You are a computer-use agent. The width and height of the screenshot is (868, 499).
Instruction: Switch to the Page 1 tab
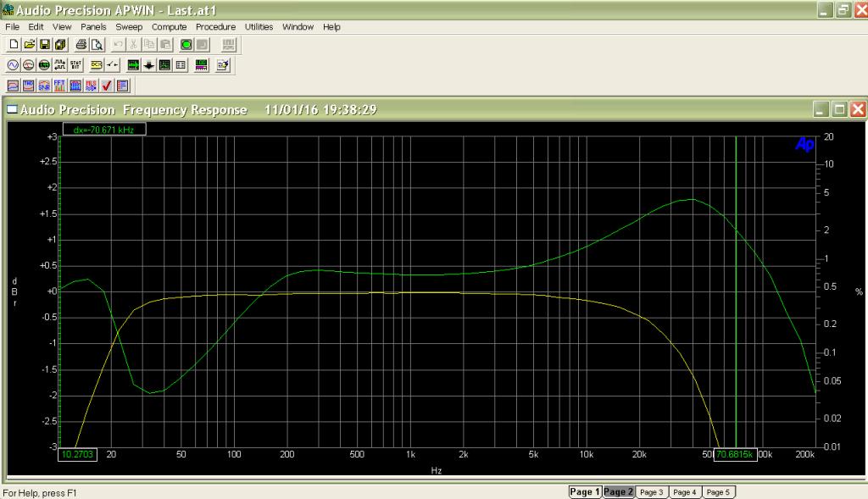point(585,492)
